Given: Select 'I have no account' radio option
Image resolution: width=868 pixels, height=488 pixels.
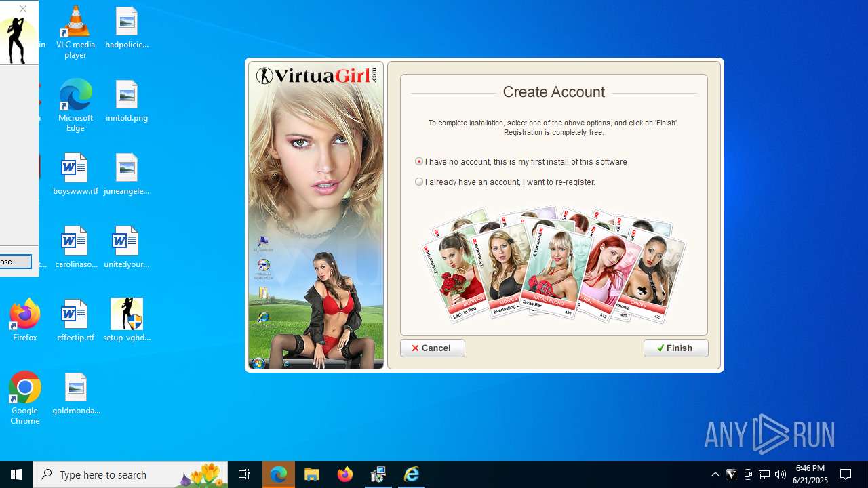Looking at the screenshot, I should pos(419,161).
